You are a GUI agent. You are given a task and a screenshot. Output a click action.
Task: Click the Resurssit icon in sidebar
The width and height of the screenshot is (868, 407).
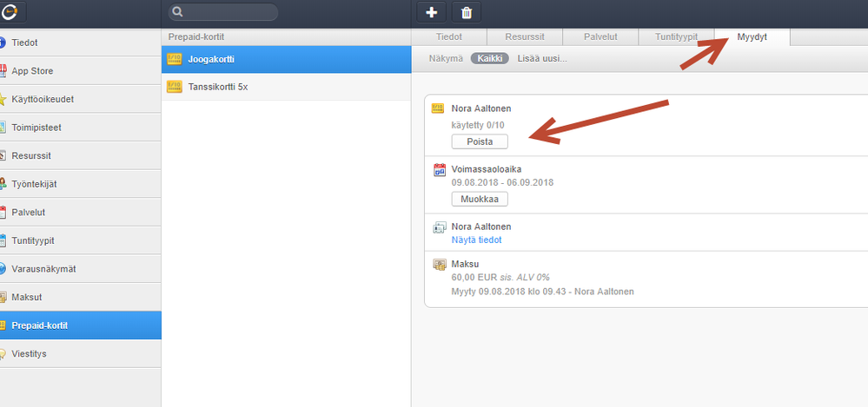3,156
